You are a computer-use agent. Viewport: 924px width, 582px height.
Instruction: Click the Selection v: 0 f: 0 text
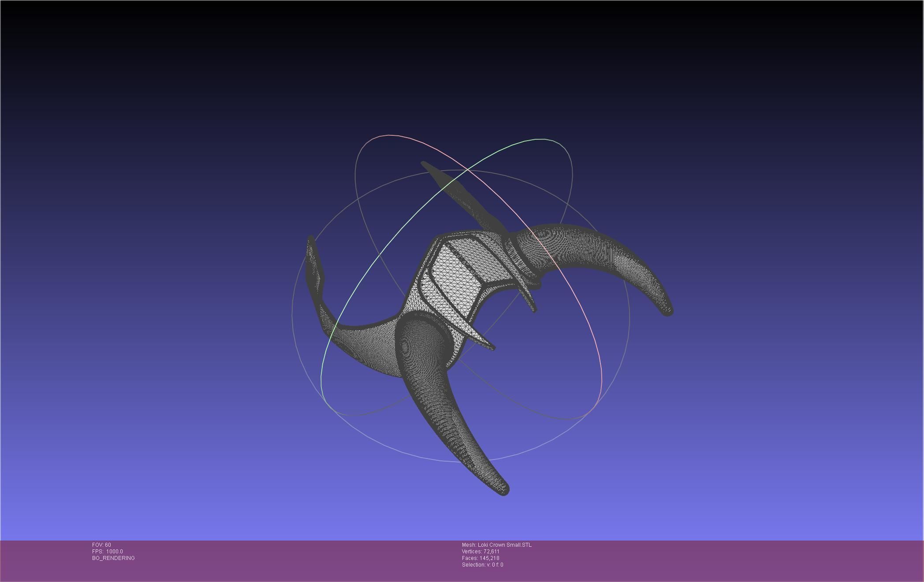coord(482,565)
